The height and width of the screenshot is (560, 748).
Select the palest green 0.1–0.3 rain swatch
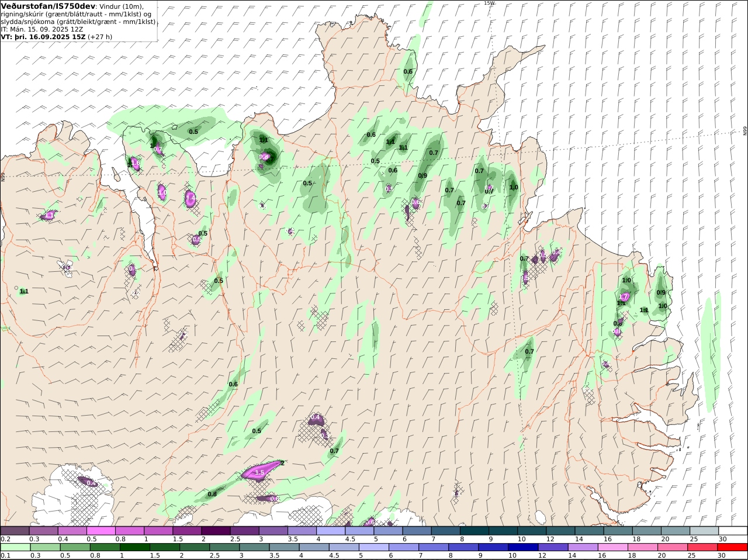coord(15,547)
